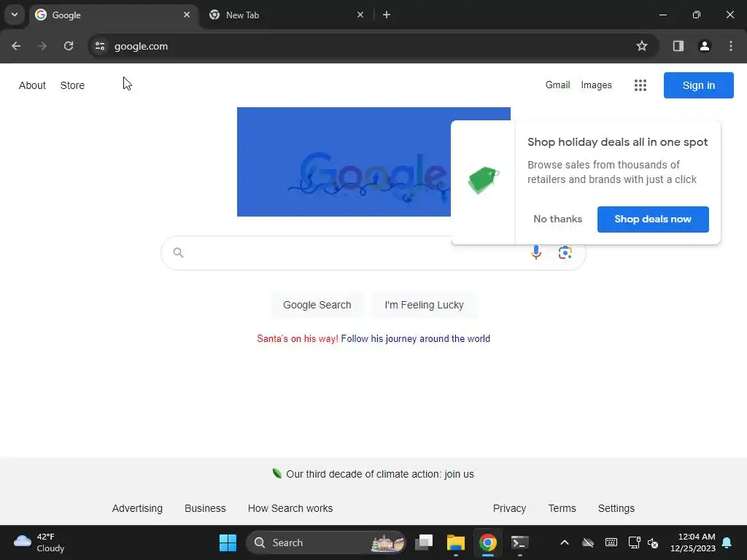The width and height of the screenshot is (747, 560).
Task: Click the magnifier icon in the search box
Action: tap(178, 252)
